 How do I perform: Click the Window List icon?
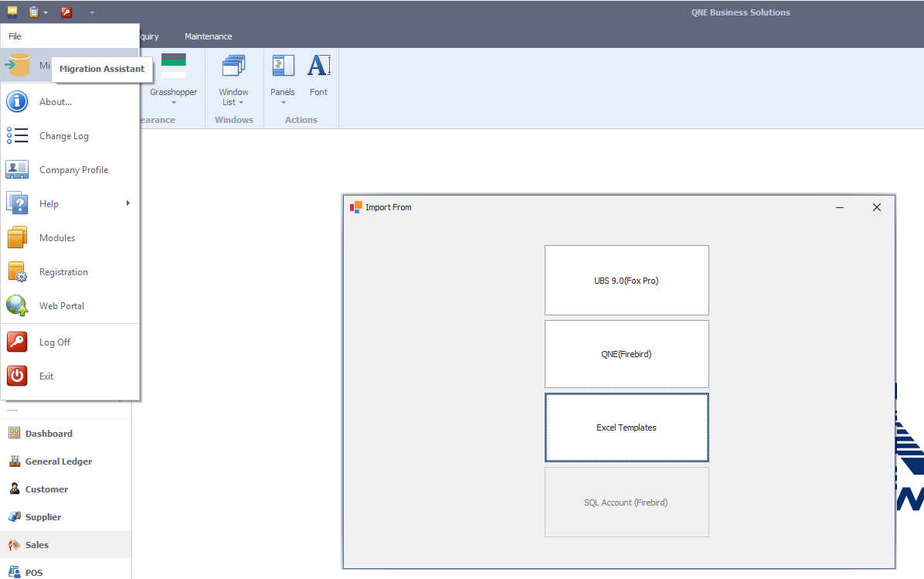233,66
